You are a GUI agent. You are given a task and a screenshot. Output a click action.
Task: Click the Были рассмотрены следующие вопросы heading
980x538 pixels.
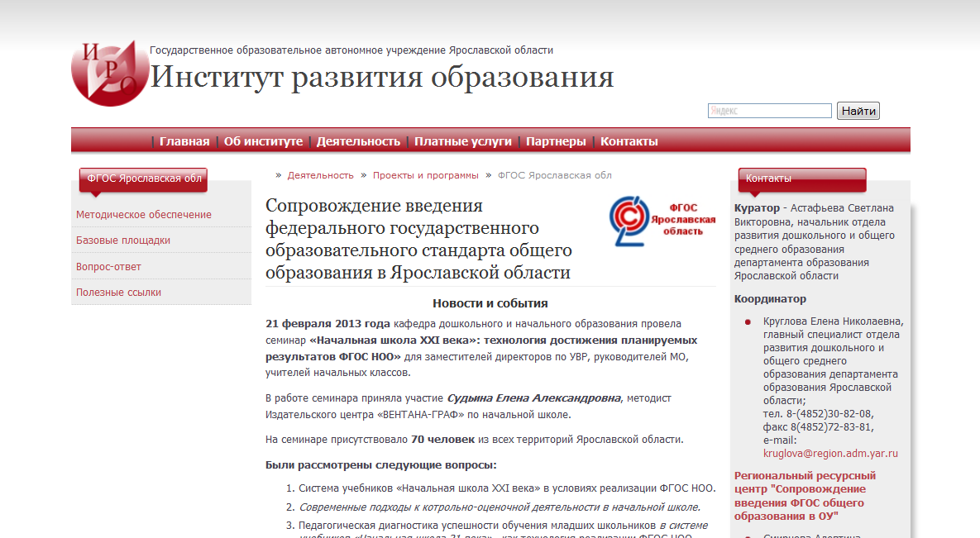381,465
